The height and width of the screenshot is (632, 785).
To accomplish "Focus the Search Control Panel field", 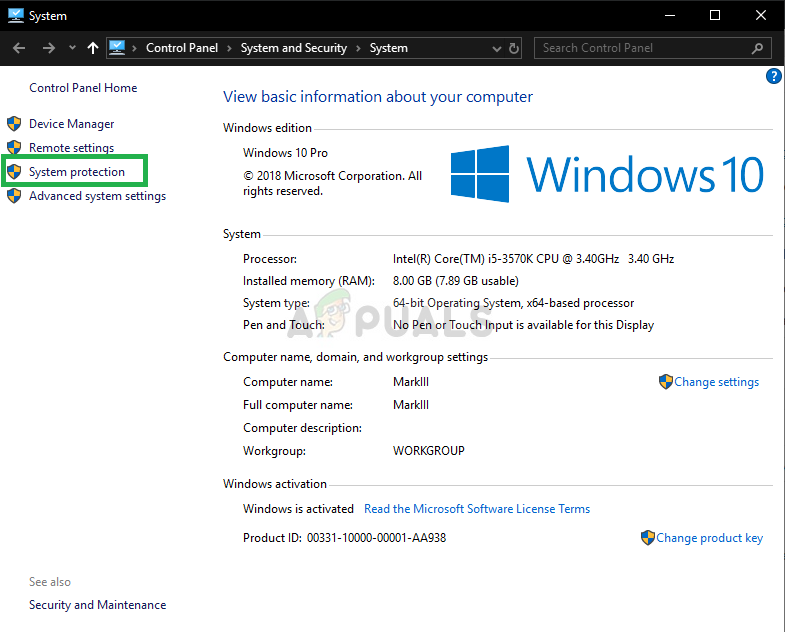I will (x=652, y=48).
